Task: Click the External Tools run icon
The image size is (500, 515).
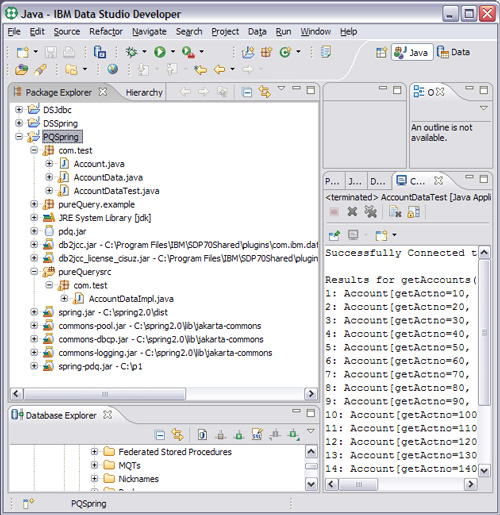Action: point(189,52)
